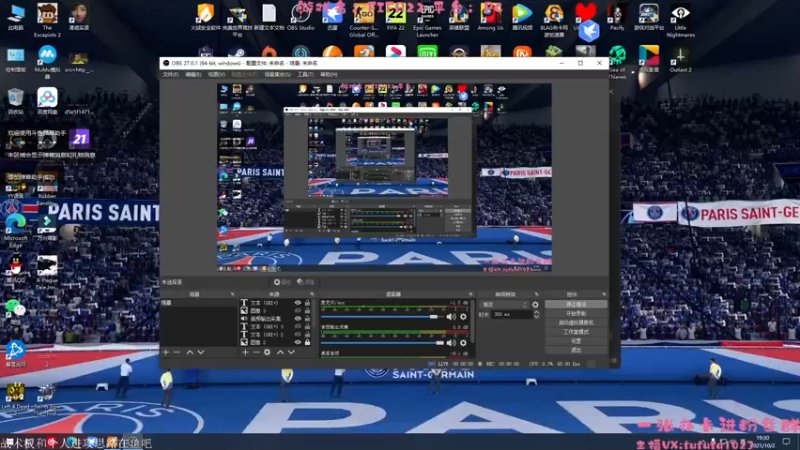Open the Windows notification center icon
The width and height of the screenshot is (800, 450).
pyautogui.click(x=786, y=441)
